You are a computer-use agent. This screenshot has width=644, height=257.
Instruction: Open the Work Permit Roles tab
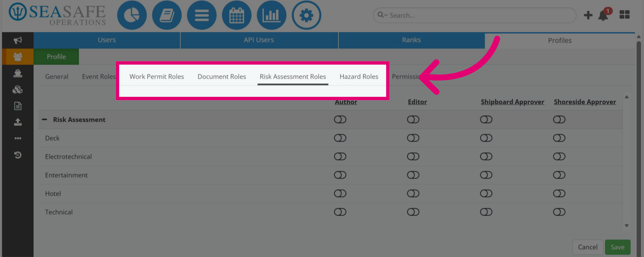click(157, 77)
